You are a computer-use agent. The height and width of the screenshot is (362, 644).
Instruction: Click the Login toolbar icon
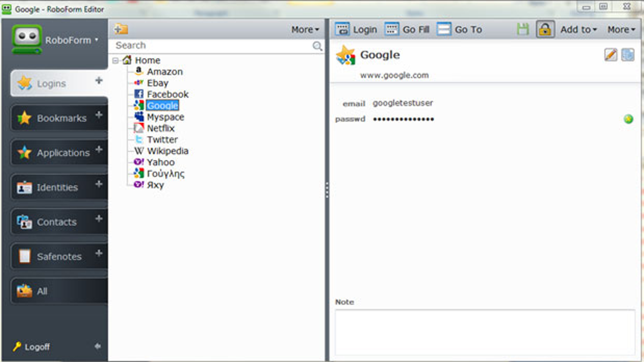point(342,29)
